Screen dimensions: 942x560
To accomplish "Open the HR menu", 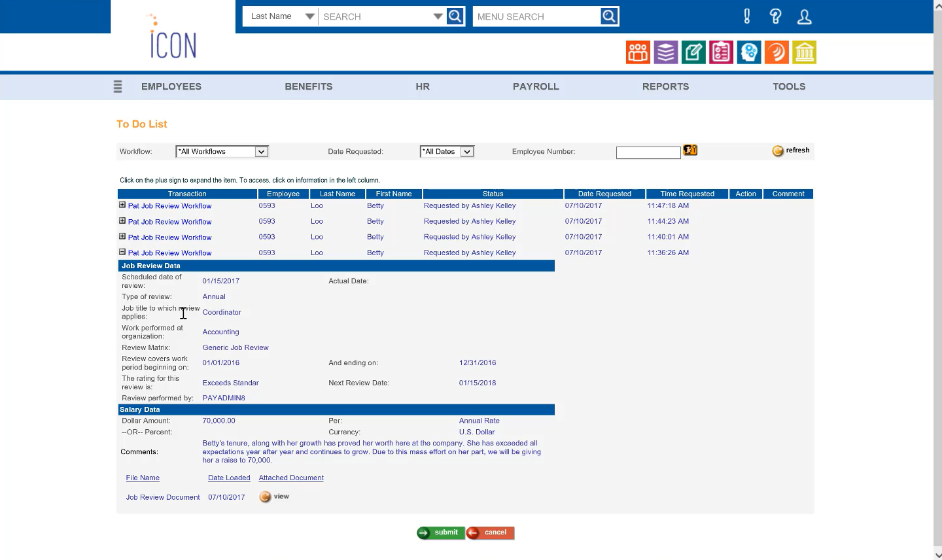I will [x=423, y=86].
